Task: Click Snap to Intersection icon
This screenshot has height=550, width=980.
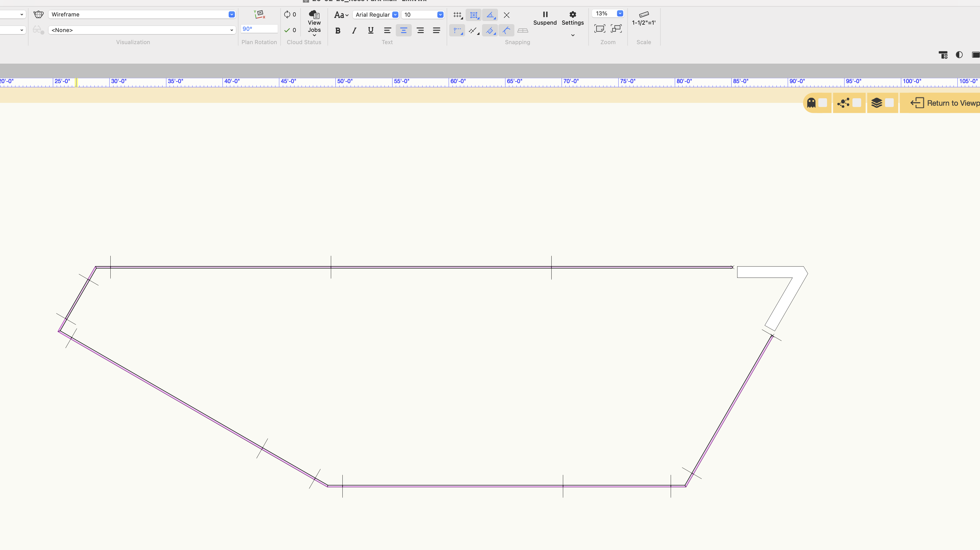Action: [506, 15]
